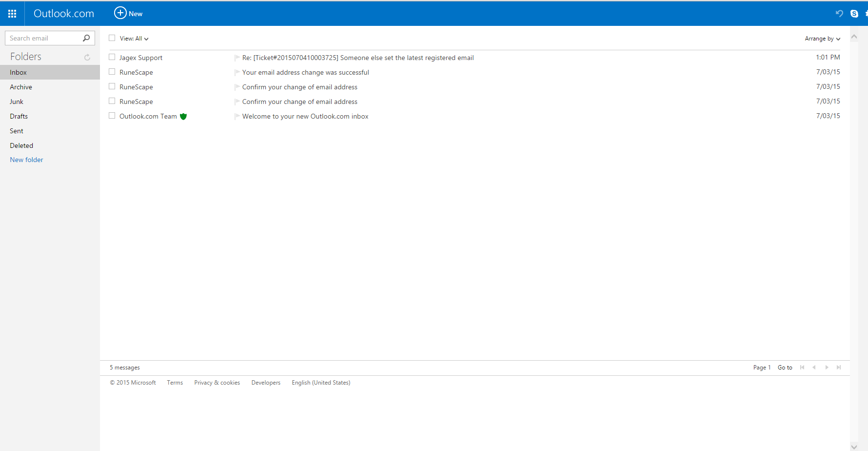The height and width of the screenshot is (451, 868).
Task: Click the Folders heading
Action: click(x=26, y=57)
